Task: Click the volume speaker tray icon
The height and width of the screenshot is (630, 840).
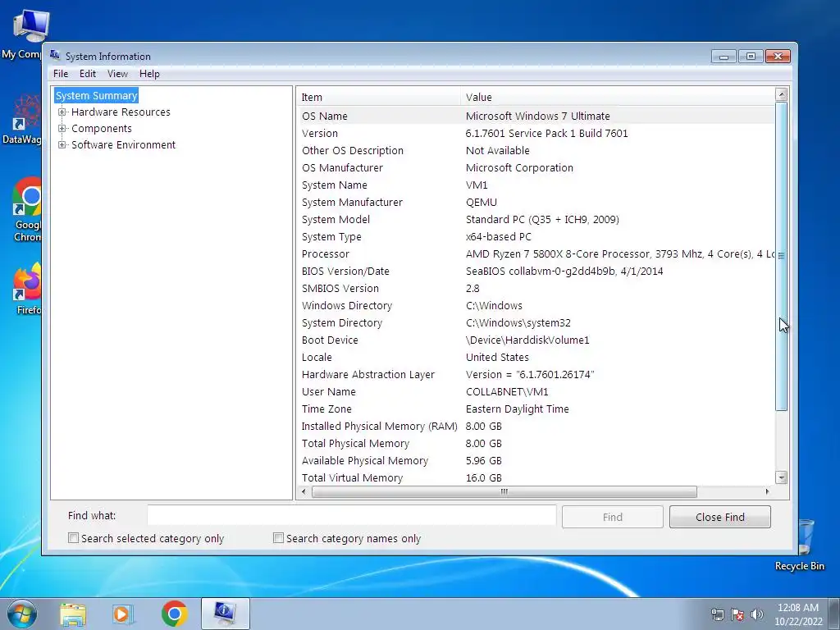Action: coord(756,614)
